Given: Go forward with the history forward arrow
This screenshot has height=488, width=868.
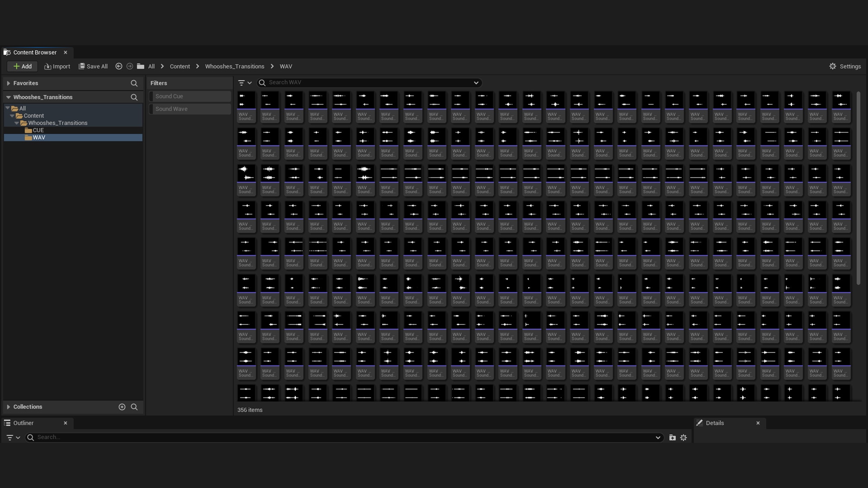Looking at the screenshot, I should click(130, 66).
